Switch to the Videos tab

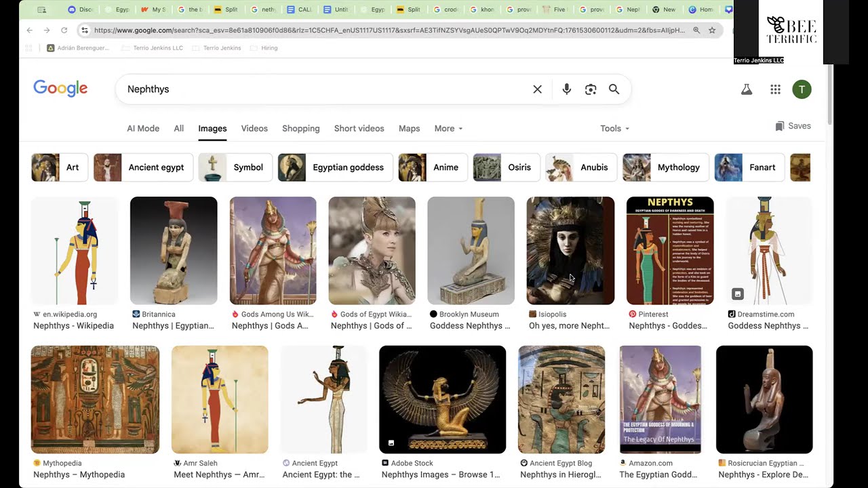254,129
